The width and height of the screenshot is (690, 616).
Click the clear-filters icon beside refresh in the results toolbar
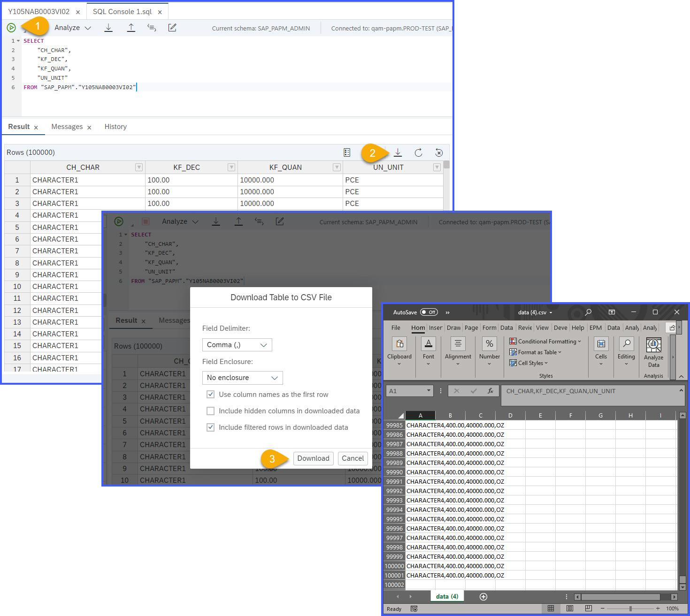point(439,152)
